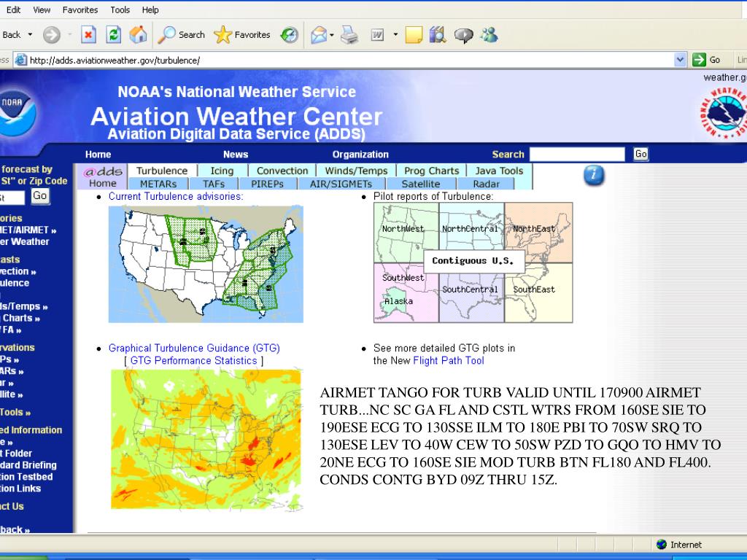Image resolution: width=747 pixels, height=560 pixels.
Task: Open the Favorites star panel
Action: pyautogui.click(x=242, y=35)
